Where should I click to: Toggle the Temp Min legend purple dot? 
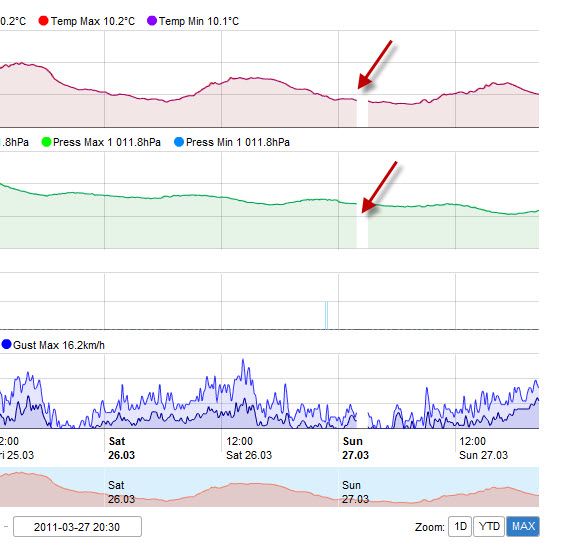[151, 21]
